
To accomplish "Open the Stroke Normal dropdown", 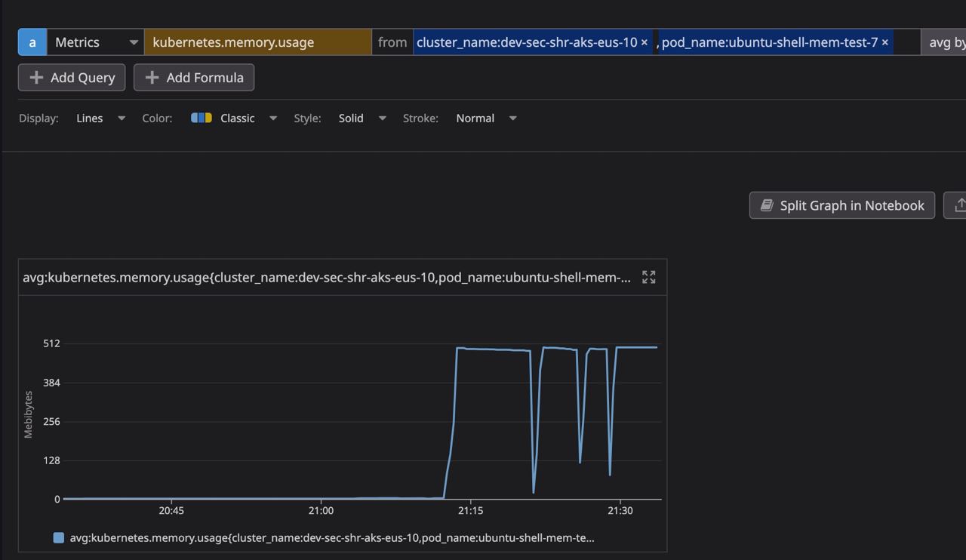I will [486, 118].
